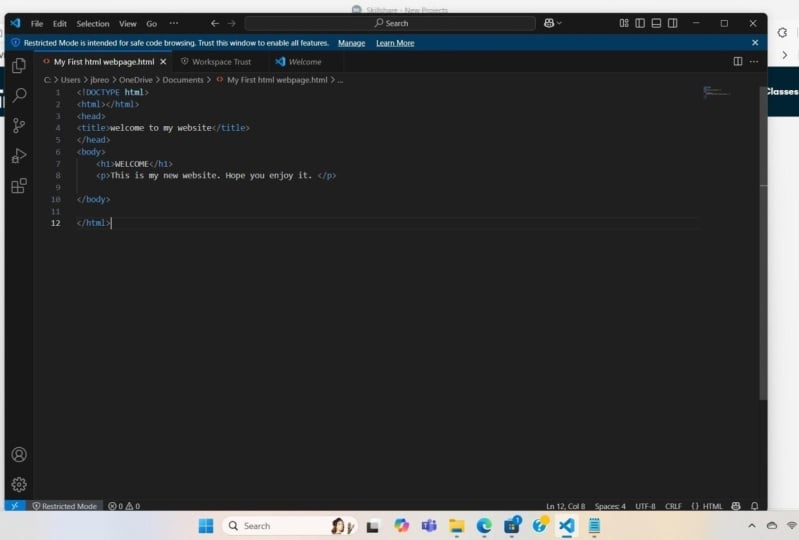This screenshot has width=799, height=540.
Task: Open the Selection menu
Action: (x=93, y=23)
